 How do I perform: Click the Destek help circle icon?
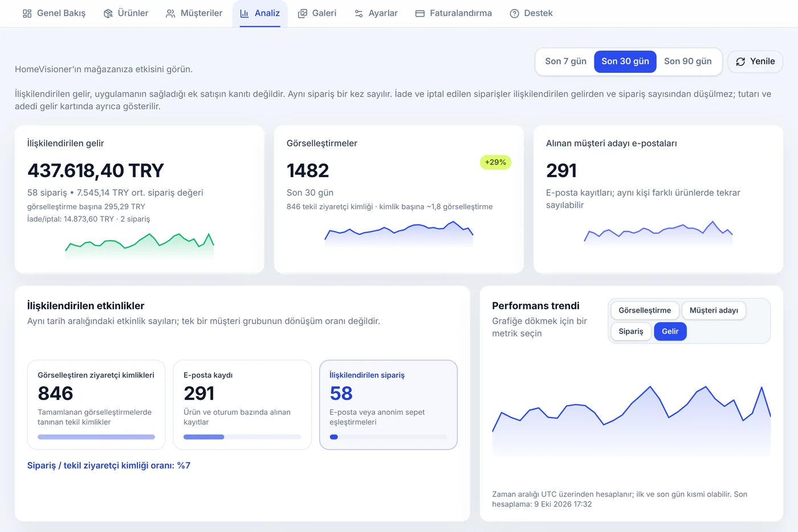click(514, 13)
